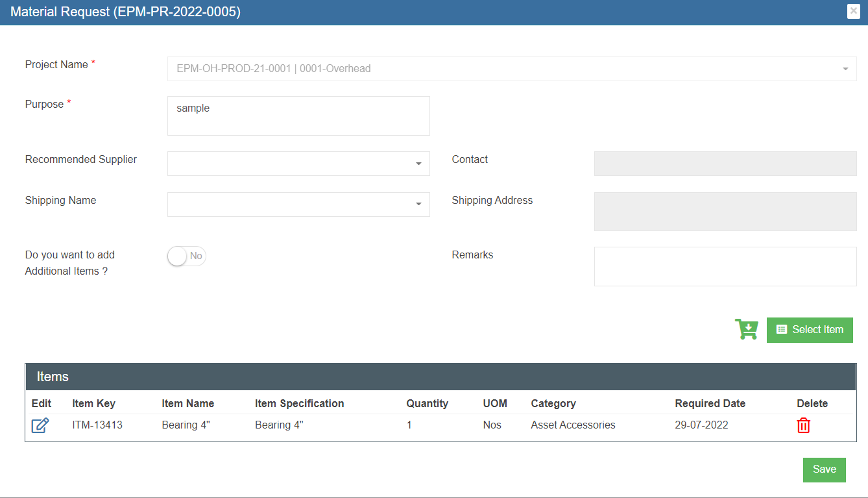Click the Contact field
The image size is (868, 498).
pos(725,164)
